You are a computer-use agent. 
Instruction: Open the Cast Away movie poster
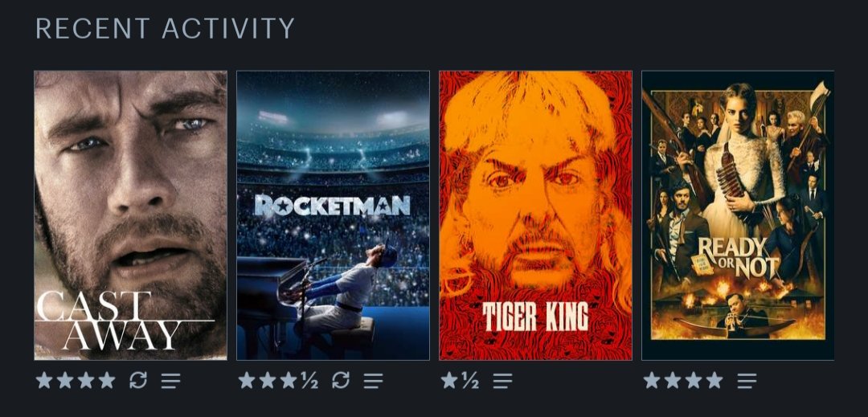click(131, 215)
